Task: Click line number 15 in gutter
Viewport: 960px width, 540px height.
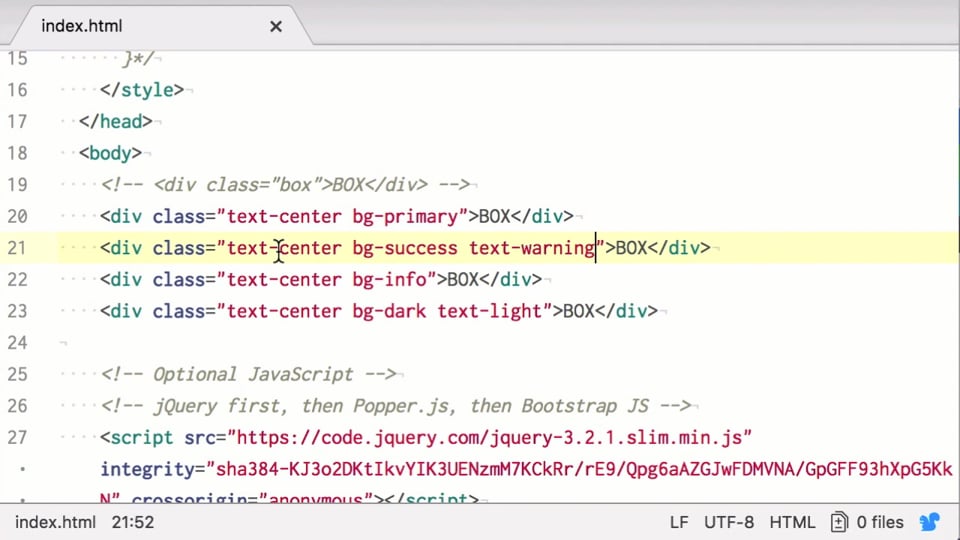Action: pyautogui.click(x=17, y=59)
